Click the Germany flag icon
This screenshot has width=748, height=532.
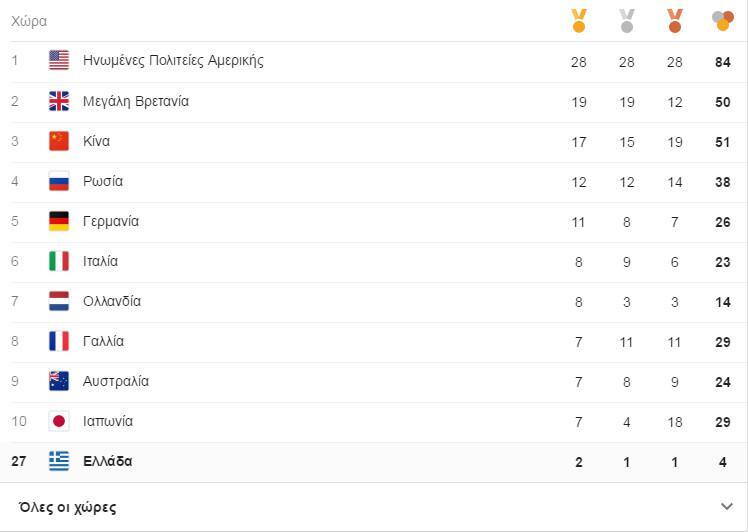pos(59,221)
